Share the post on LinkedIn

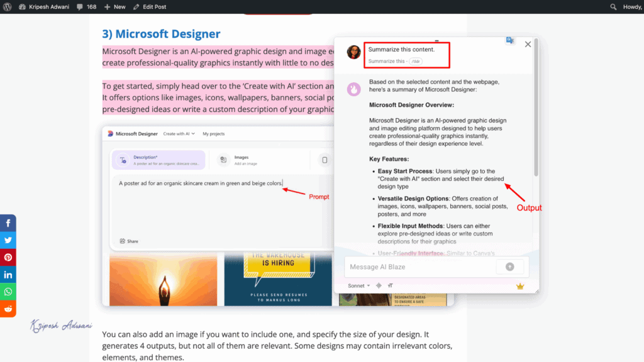pyautogui.click(x=8, y=274)
